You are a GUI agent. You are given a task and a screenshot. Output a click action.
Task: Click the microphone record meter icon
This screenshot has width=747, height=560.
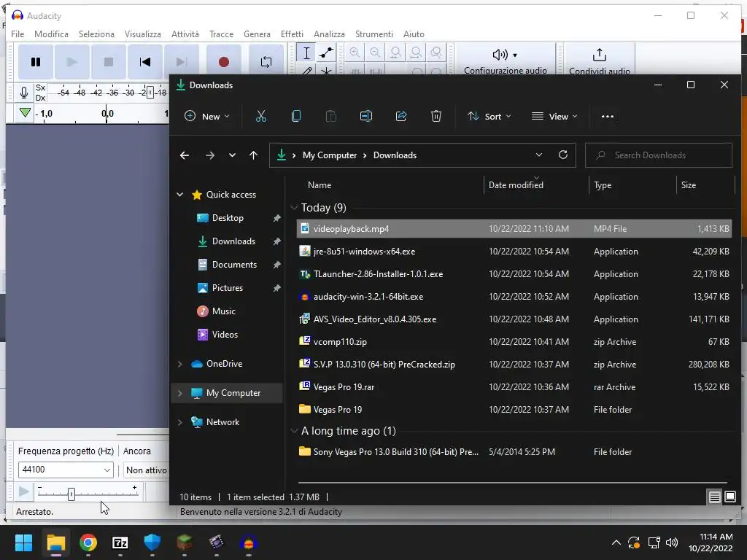(x=24, y=93)
